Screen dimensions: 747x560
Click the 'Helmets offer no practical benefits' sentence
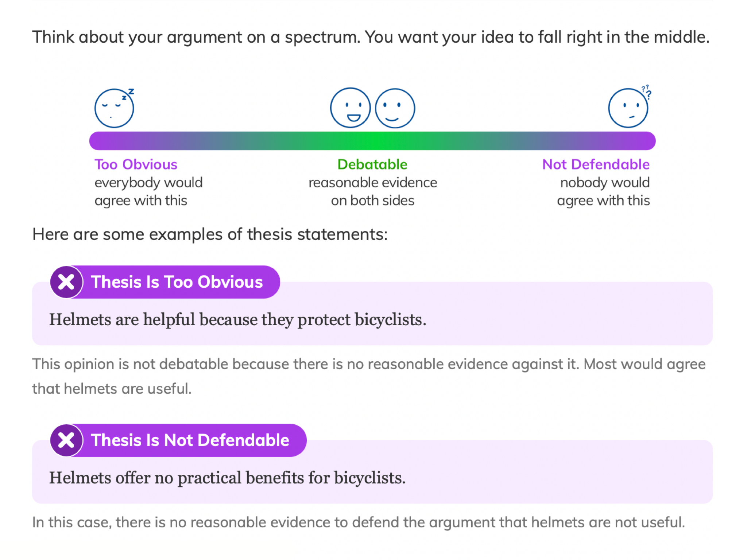tap(227, 478)
